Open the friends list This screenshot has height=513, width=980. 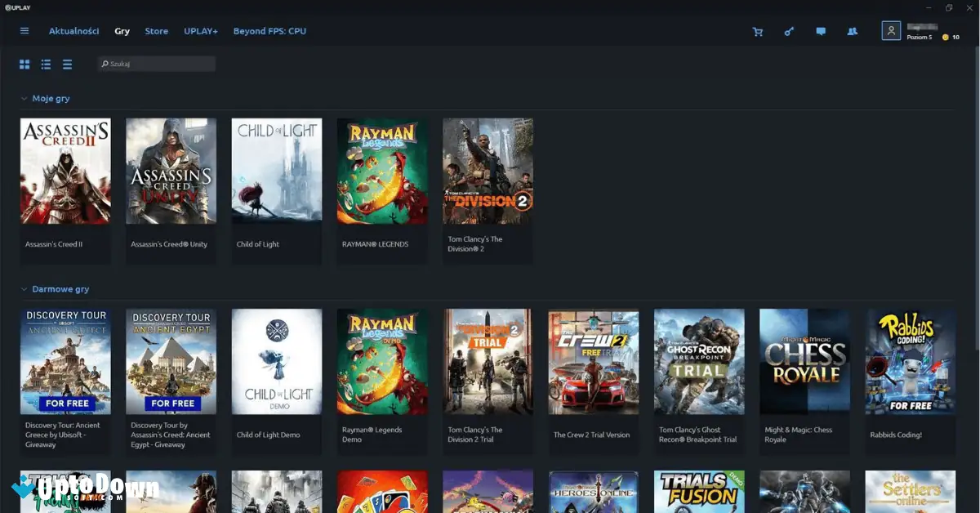(853, 31)
